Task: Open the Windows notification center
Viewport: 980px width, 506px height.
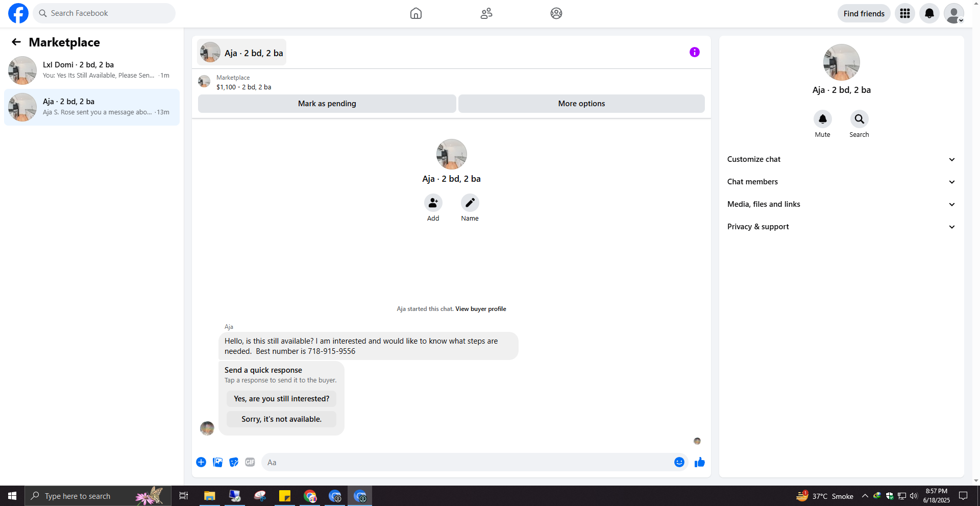Action: coord(963,496)
